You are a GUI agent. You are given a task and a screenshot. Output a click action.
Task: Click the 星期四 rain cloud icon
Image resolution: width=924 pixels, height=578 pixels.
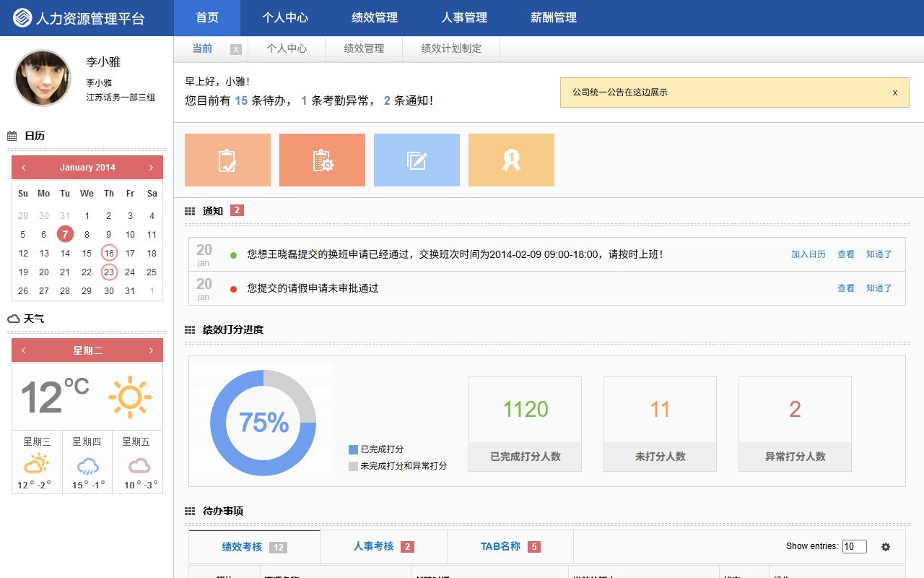click(x=87, y=465)
